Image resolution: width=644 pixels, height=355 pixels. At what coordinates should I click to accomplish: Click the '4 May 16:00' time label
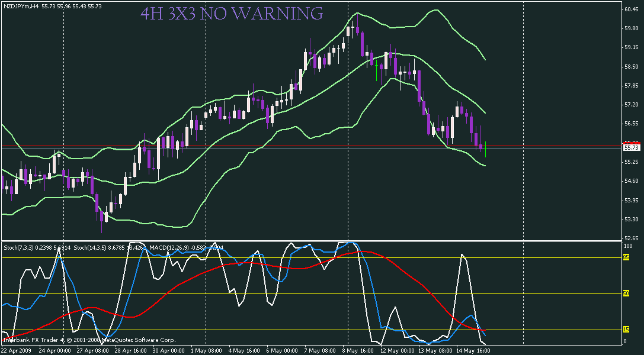[244, 351]
